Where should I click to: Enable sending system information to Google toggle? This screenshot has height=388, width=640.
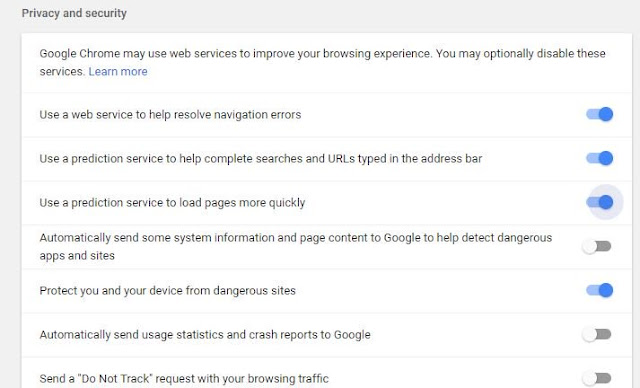tap(597, 246)
